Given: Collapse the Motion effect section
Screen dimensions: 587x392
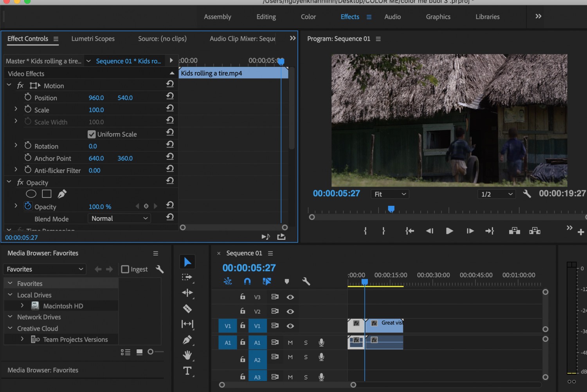Looking at the screenshot, I should 9,85.
